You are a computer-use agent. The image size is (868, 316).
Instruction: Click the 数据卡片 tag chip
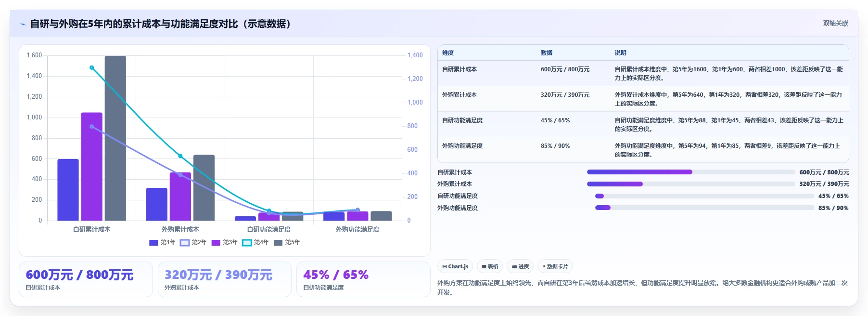click(x=555, y=266)
